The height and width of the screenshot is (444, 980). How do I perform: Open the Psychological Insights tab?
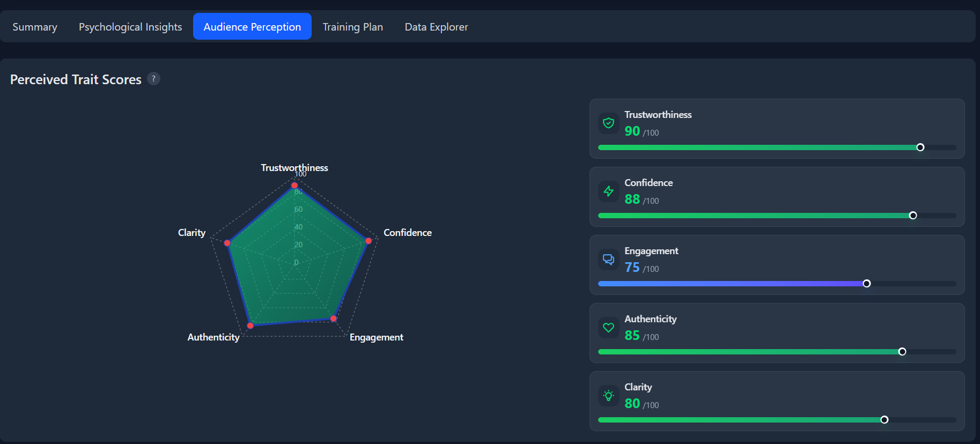coord(130,27)
